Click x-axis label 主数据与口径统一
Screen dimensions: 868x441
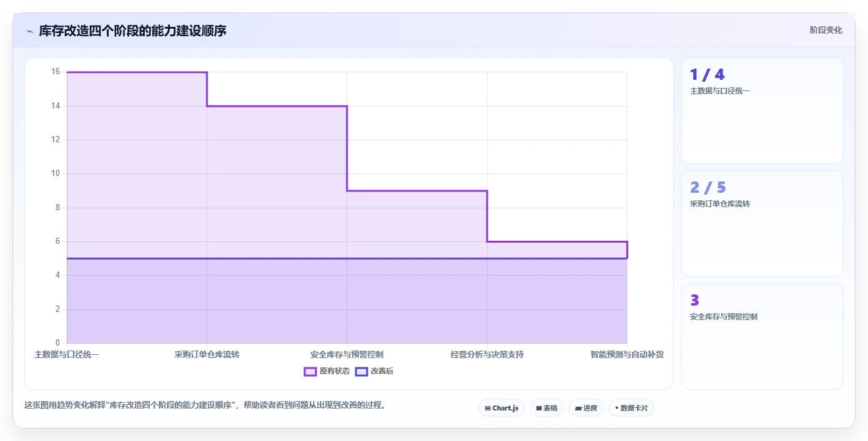pyautogui.click(x=67, y=354)
